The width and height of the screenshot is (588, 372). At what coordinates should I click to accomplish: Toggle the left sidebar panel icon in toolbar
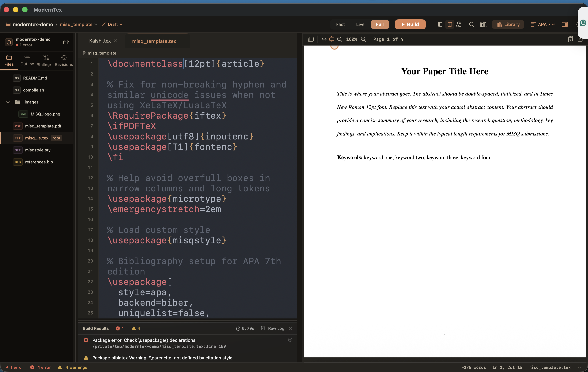click(x=440, y=24)
